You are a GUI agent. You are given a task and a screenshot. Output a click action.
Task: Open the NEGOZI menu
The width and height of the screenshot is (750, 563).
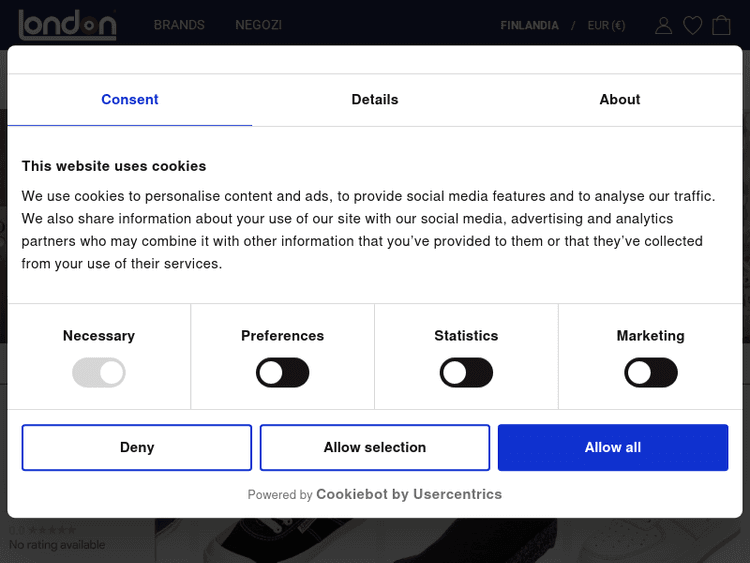click(258, 25)
